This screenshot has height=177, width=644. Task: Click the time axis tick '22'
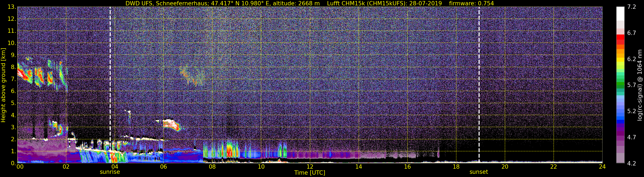tap(554, 167)
